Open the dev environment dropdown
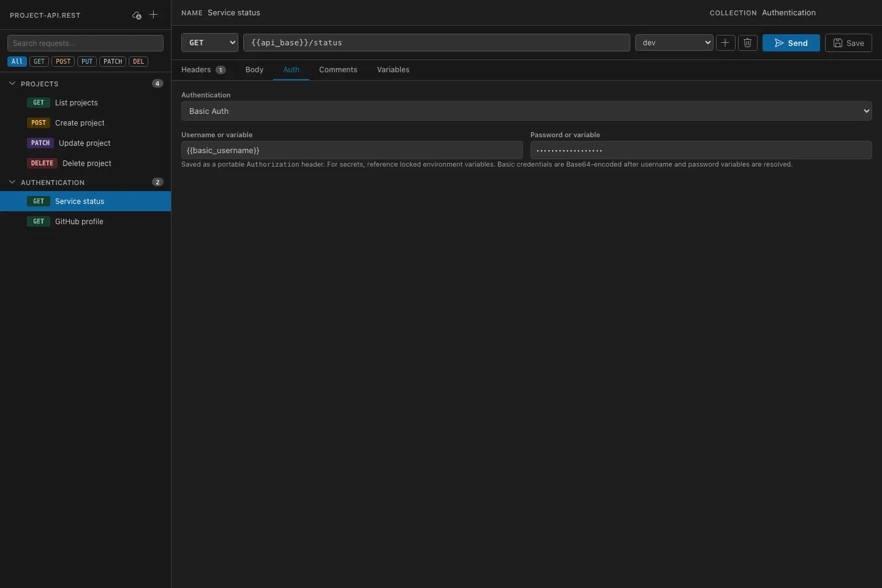This screenshot has height=588, width=882. tap(674, 43)
